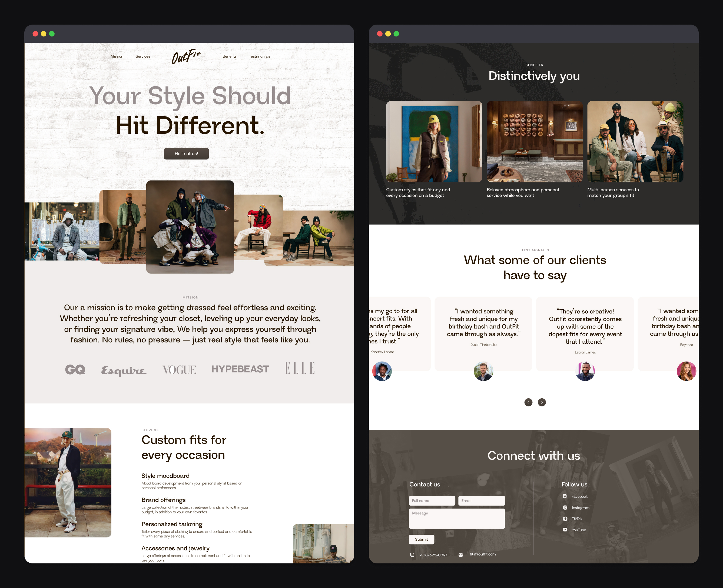Click the right arrow to view more testimonials
The height and width of the screenshot is (588, 723).
point(542,402)
